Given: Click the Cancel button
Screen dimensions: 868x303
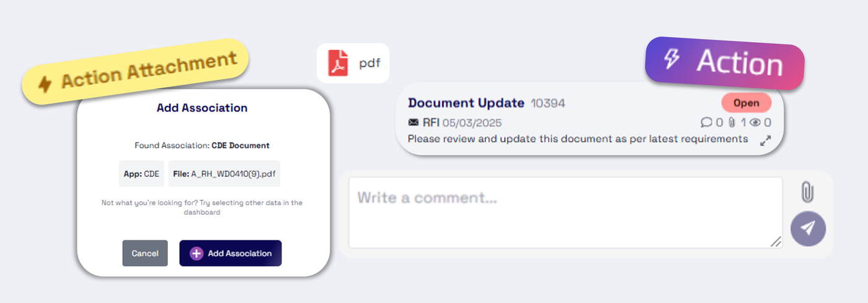Looking at the screenshot, I should pyautogui.click(x=145, y=253).
